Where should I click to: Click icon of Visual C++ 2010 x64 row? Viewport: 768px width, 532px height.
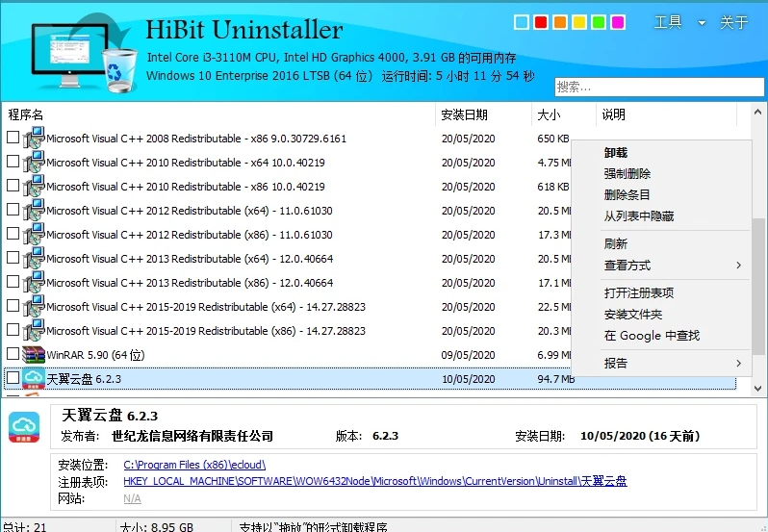(34, 162)
